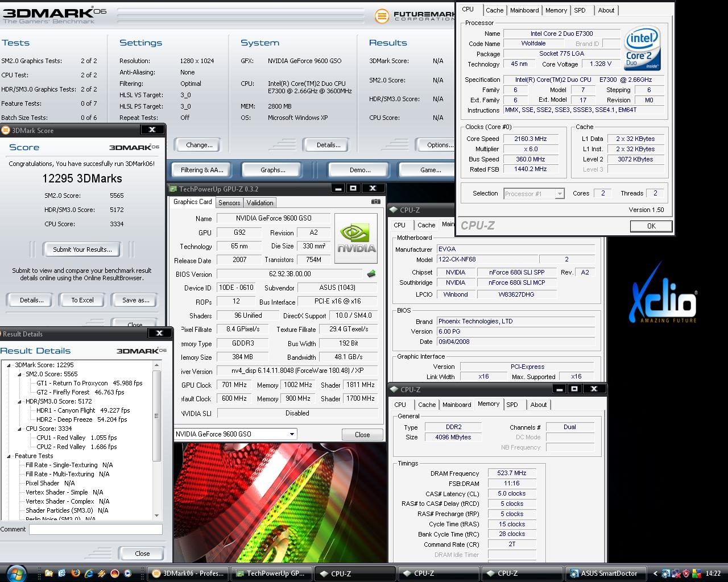
Task: Click the BIOS Version 62.92.3B.00.00 field
Action: (x=289, y=274)
